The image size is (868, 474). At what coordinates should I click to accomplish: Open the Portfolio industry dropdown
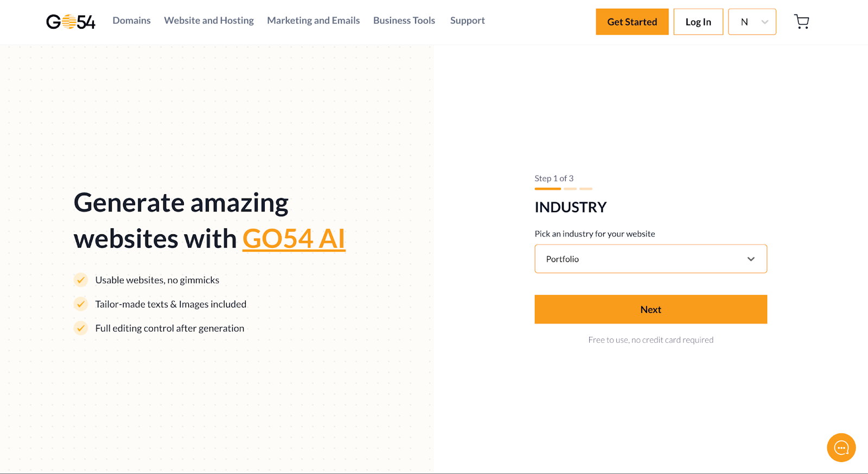click(650, 259)
